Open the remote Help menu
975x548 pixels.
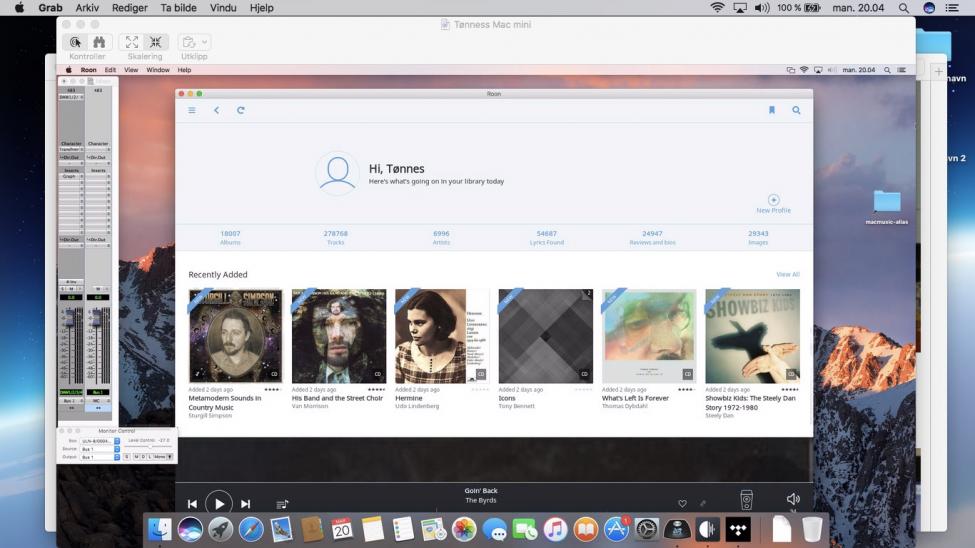pos(184,70)
